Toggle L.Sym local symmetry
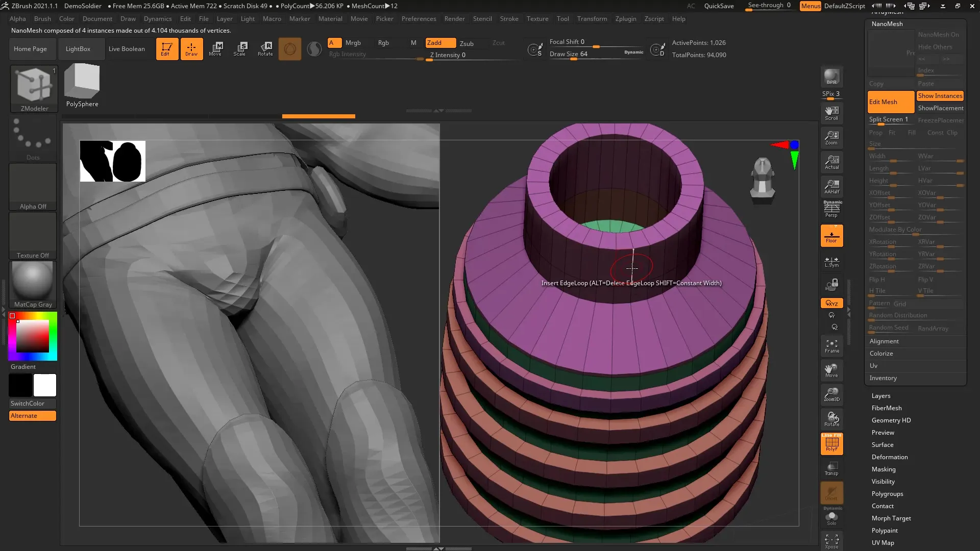This screenshot has width=980, height=551. (831, 262)
